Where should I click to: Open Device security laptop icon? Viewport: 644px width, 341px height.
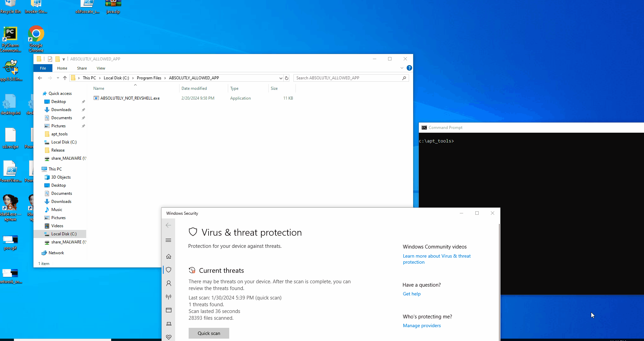[x=169, y=324]
